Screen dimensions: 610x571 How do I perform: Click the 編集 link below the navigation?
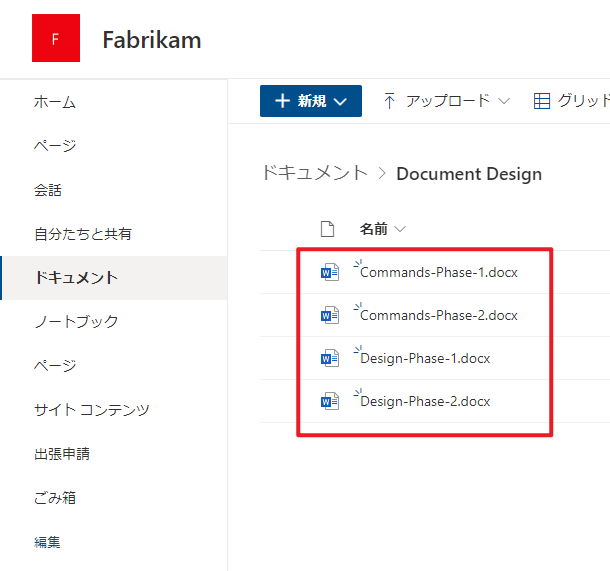pos(47,542)
